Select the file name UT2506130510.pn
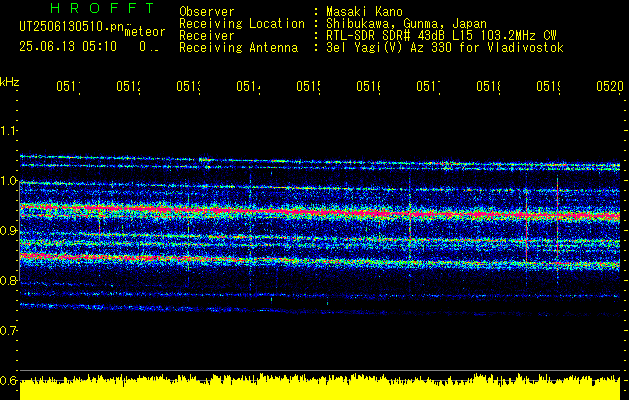 (71, 26)
